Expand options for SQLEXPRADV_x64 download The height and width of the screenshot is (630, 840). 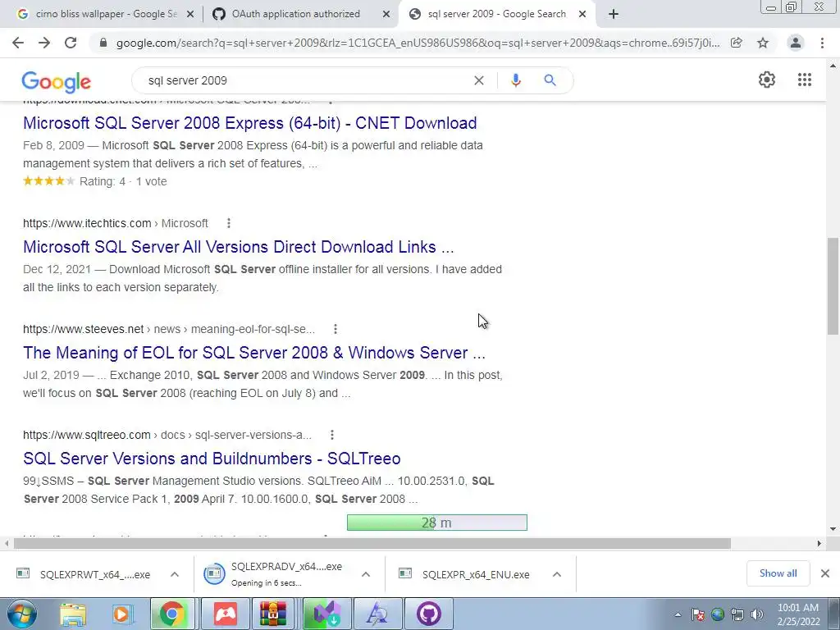coord(366,574)
